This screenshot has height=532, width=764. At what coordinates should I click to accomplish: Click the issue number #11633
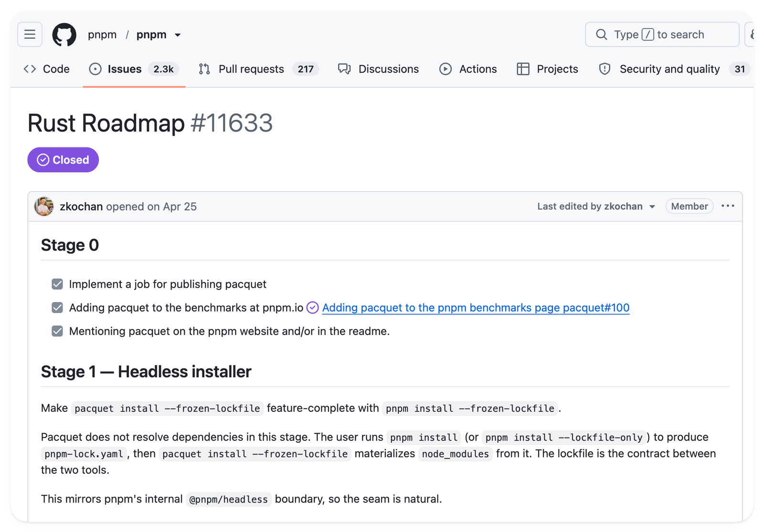tap(232, 123)
